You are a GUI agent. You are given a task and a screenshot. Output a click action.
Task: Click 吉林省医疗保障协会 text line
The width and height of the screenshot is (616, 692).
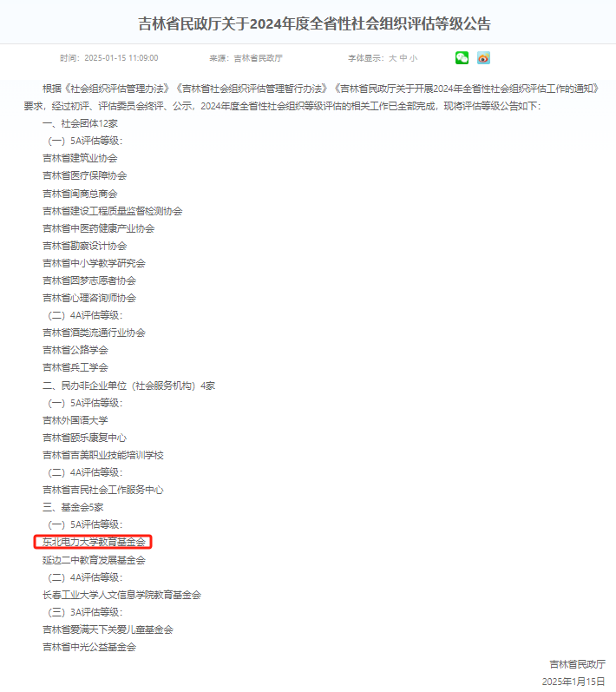85,175
